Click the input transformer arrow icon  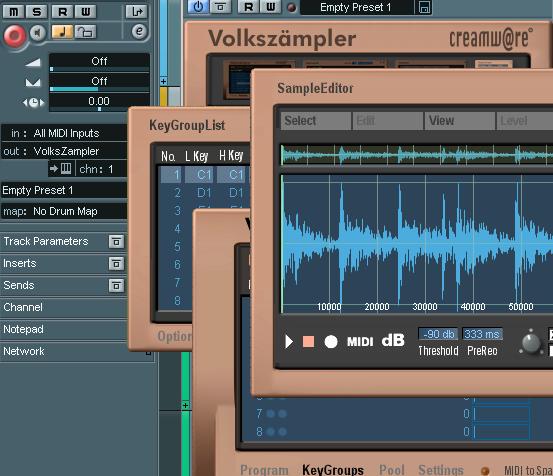tap(136, 12)
